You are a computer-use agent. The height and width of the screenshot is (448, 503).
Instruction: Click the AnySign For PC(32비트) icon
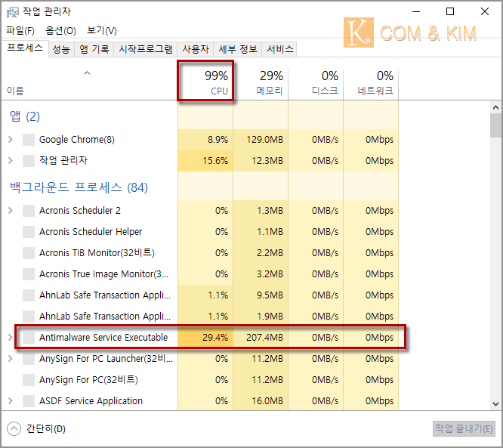pos(29,380)
